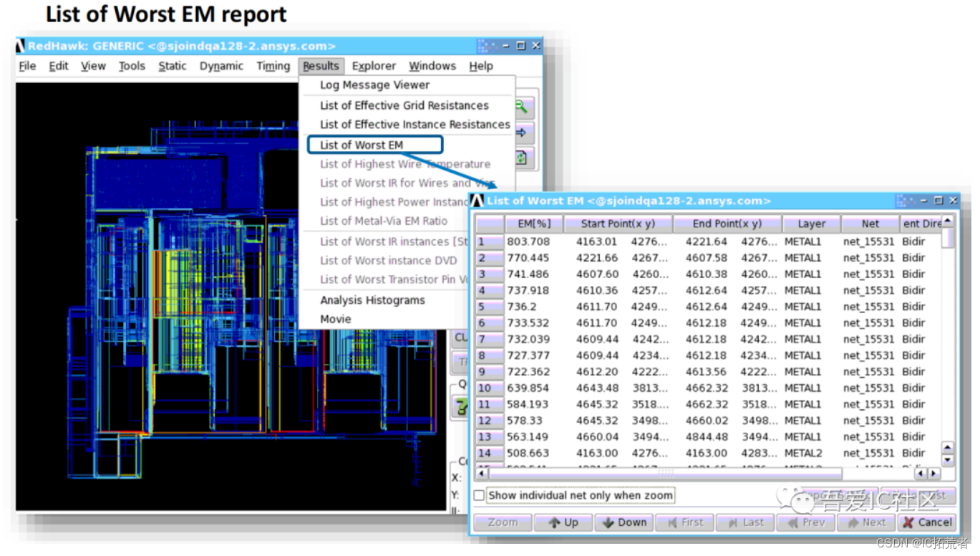Select List of Effective Grid Resistances

click(x=404, y=105)
